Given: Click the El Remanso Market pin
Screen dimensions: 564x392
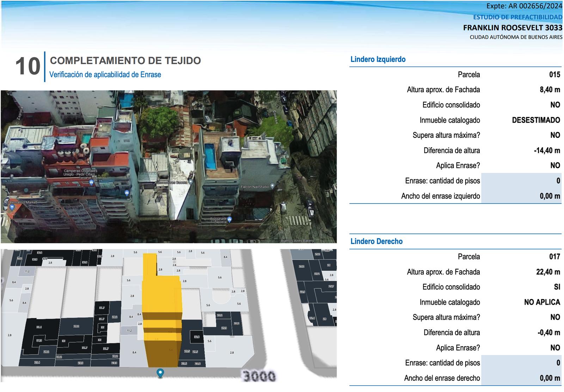Looking at the screenshot, I should point(12,207).
